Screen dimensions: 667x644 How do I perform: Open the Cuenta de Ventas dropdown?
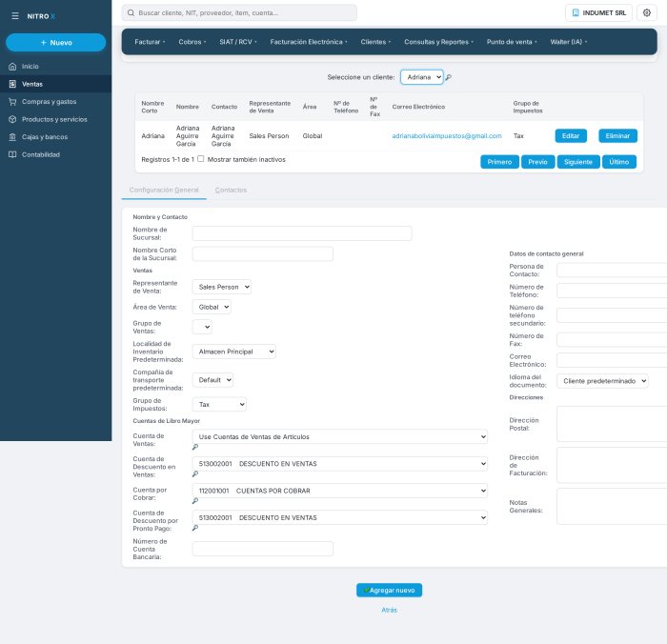(340, 437)
